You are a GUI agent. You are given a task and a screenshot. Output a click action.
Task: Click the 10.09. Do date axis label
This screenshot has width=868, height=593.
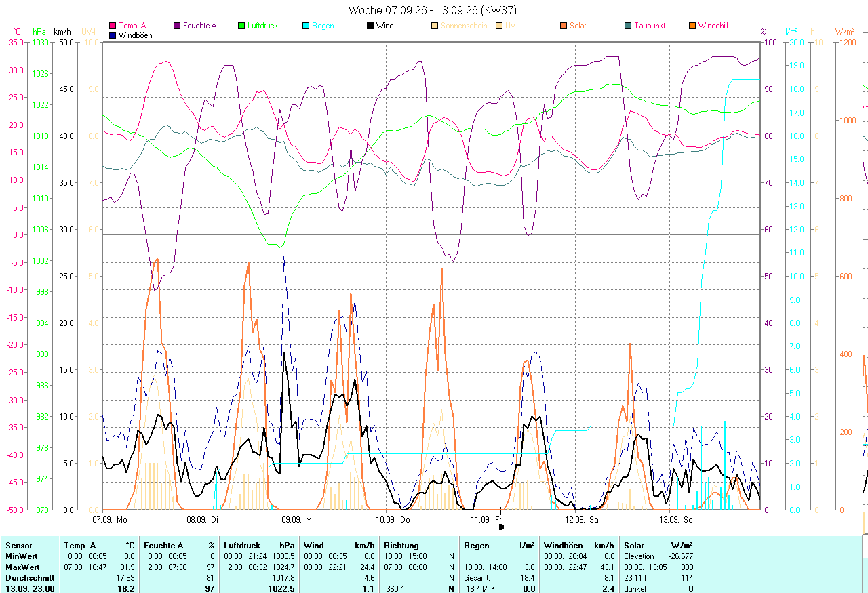pyautogui.click(x=394, y=520)
